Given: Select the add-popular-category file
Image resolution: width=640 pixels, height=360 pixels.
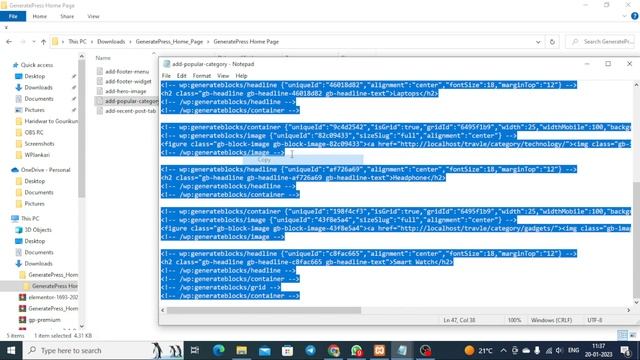Looking at the screenshot, I should [127, 101].
